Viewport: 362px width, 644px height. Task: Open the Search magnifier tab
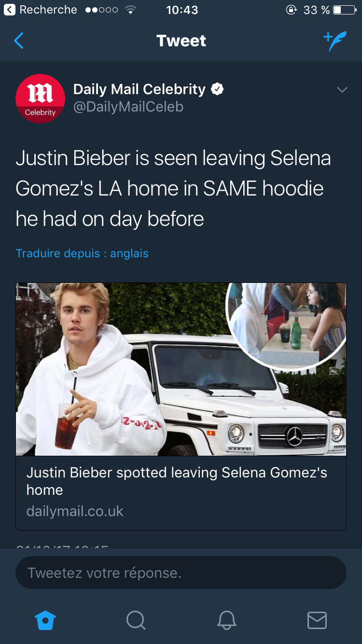tap(136, 620)
